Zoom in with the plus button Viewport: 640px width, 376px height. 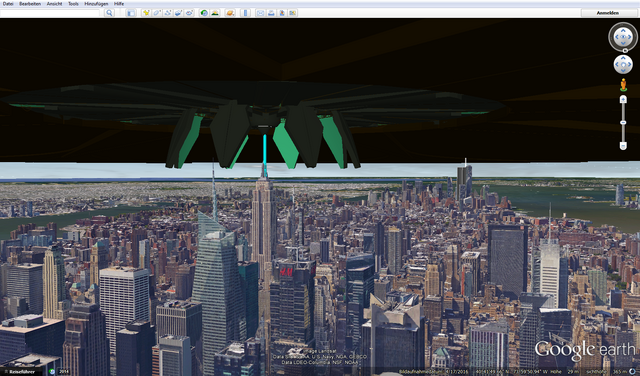point(623,99)
